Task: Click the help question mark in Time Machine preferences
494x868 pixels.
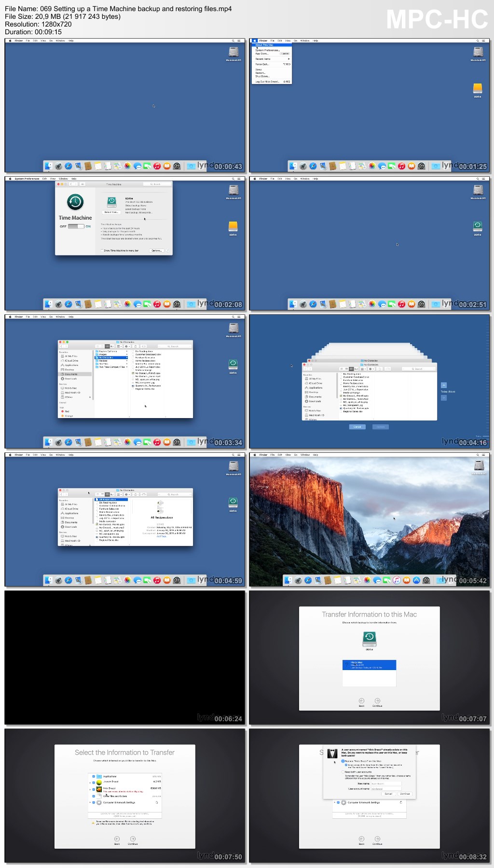Action: [x=168, y=251]
